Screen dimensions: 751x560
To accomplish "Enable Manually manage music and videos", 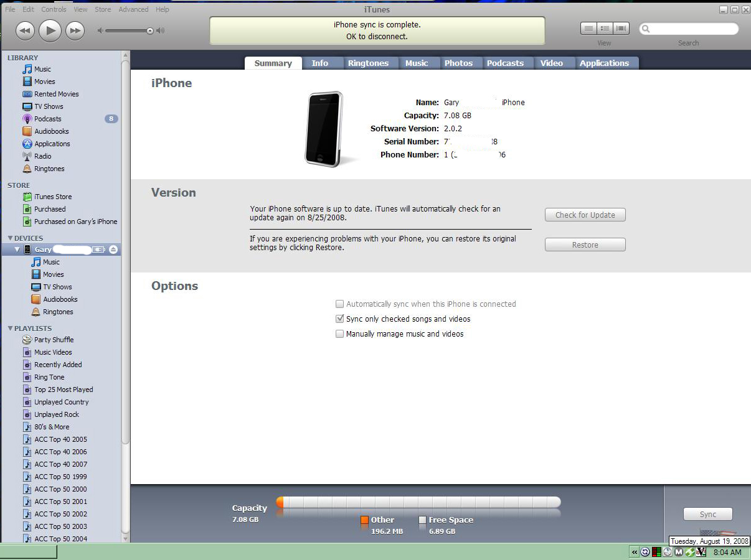I will pos(339,334).
